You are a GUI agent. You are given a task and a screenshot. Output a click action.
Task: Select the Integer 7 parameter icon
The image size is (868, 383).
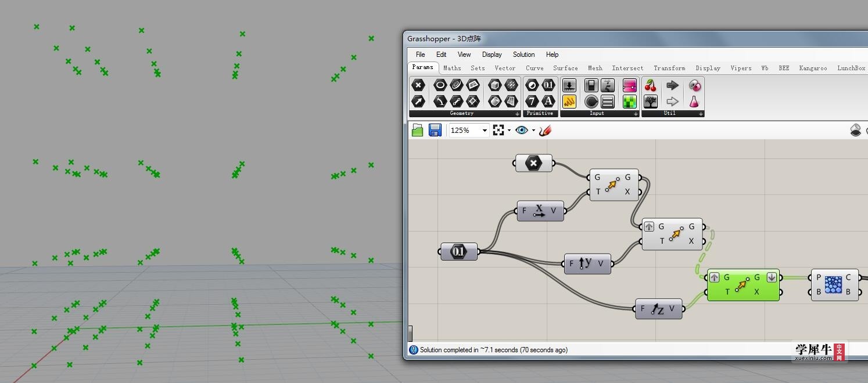532,102
